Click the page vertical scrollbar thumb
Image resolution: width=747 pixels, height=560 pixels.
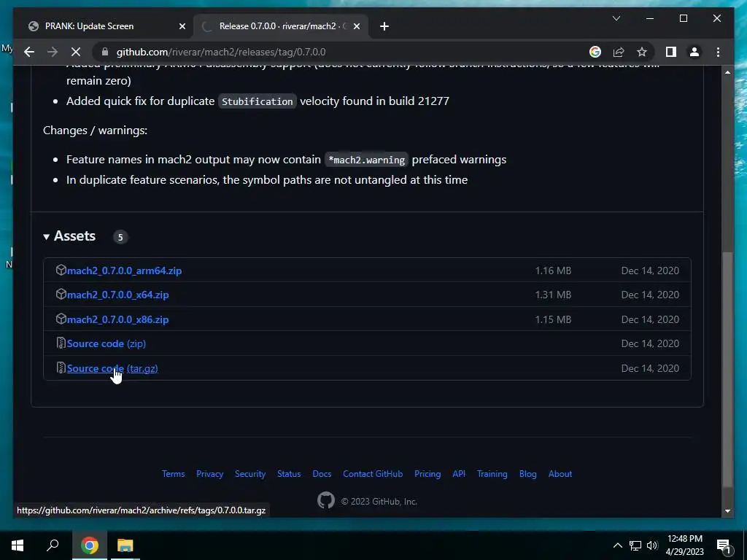pyautogui.click(x=727, y=370)
